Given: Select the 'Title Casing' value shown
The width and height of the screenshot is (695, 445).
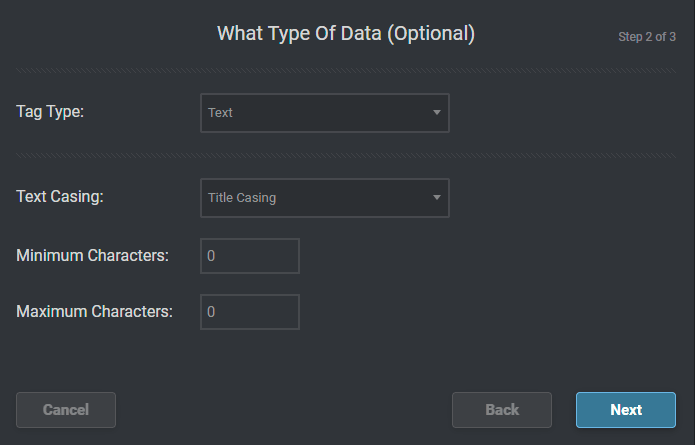Looking at the screenshot, I should point(242,198).
